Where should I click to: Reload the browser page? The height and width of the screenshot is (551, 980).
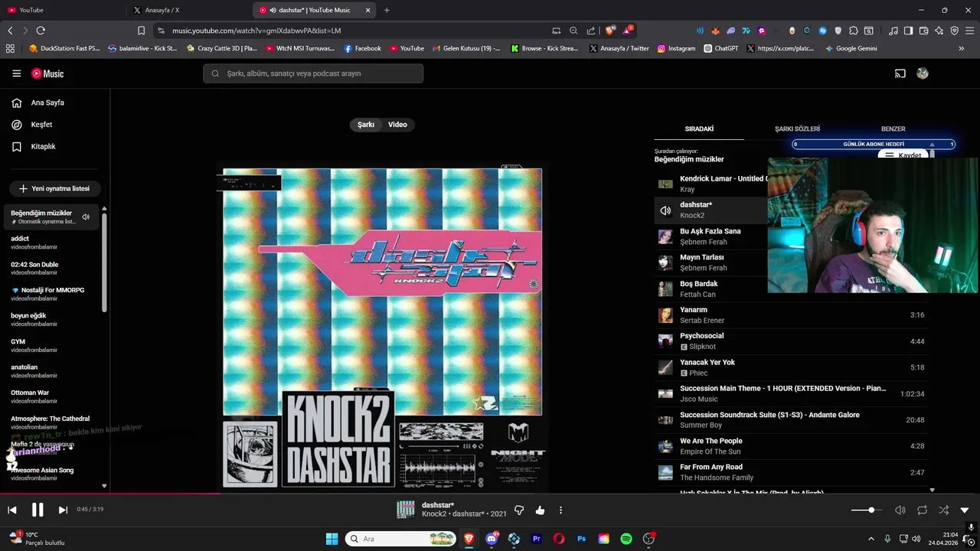pyautogui.click(x=41, y=31)
